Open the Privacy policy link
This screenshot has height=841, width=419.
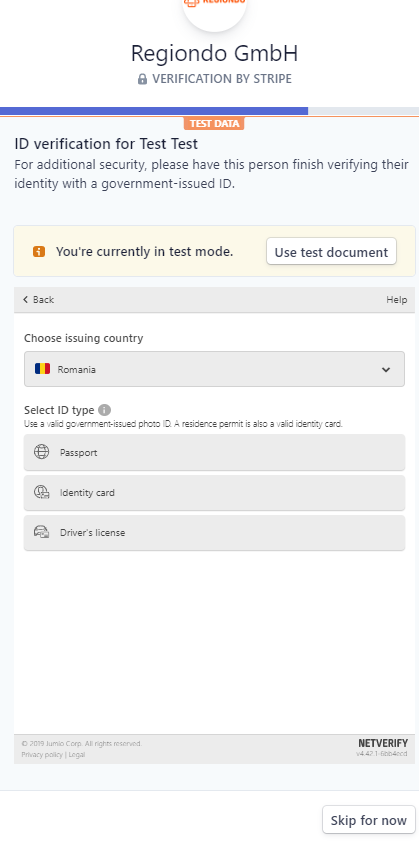click(42, 754)
